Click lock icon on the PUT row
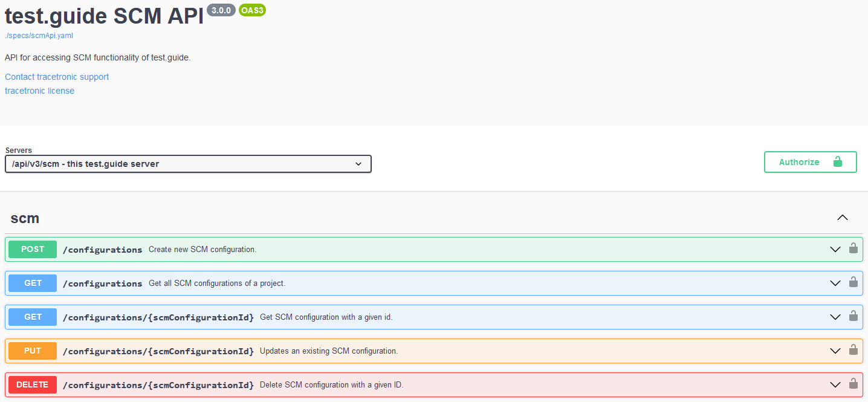The height and width of the screenshot is (402, 868). click(x=853, y=350)
